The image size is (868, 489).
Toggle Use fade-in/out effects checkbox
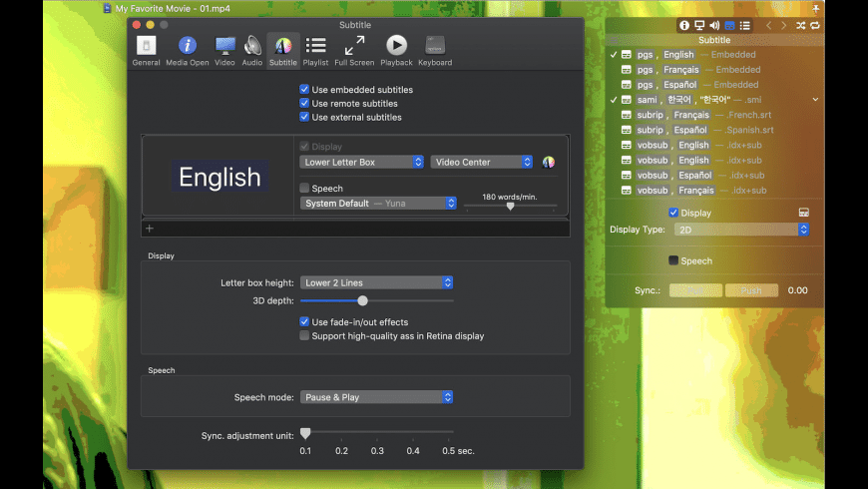click(x=304, y=321)
